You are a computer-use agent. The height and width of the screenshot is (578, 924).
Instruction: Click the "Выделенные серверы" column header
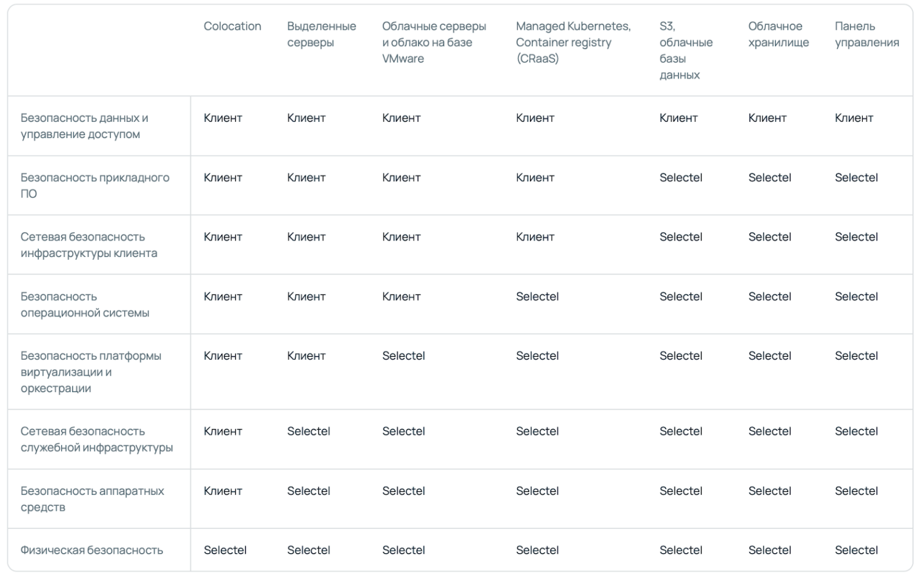321,35
